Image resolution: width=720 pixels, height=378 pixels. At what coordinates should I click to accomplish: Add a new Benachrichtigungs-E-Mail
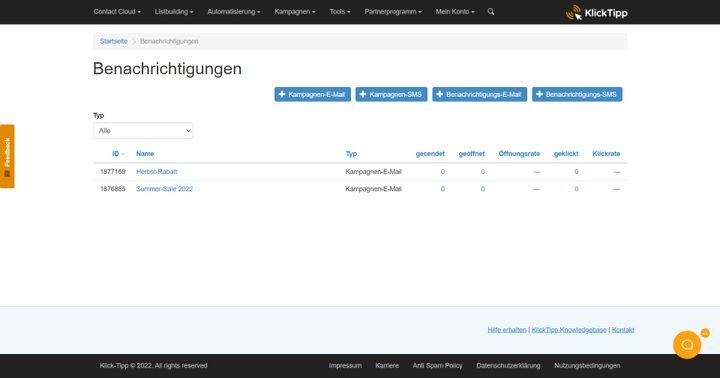click(x=480, y=94)
